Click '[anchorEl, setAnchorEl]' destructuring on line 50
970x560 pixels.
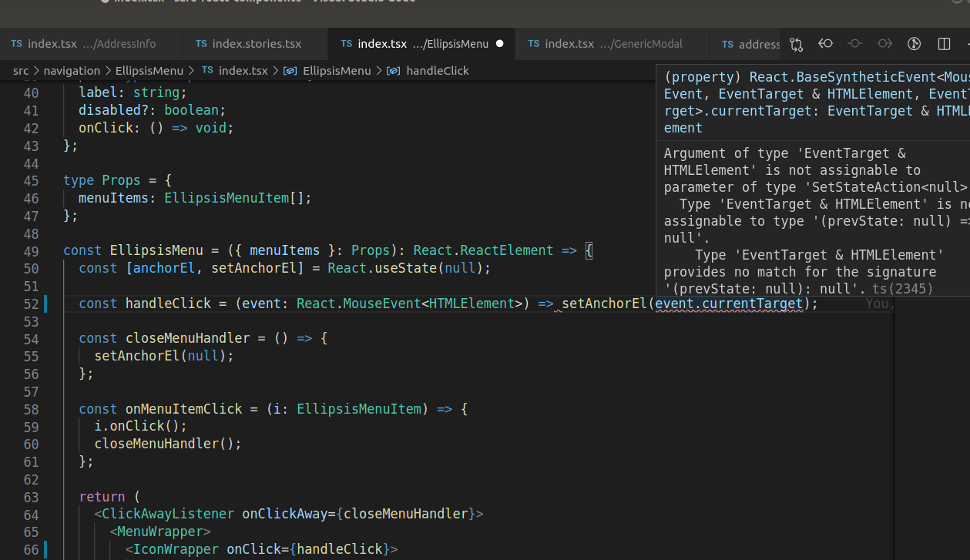point(215,268)
